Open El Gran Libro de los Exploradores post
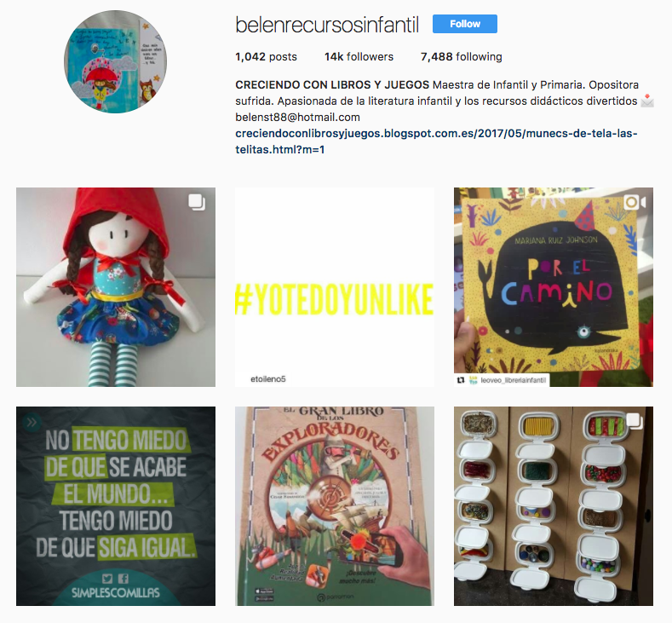Screen dimensions: 672x623 pyautogui.click(x=335, y=506)
